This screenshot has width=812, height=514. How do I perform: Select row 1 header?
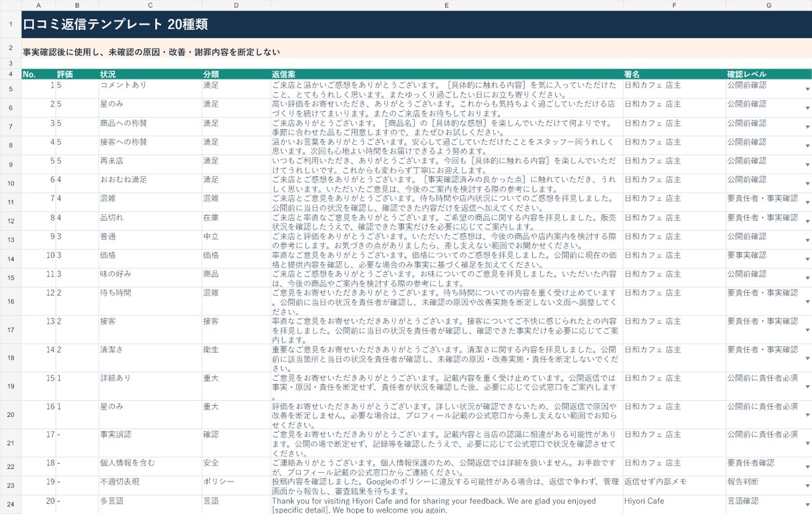(11, 25)
